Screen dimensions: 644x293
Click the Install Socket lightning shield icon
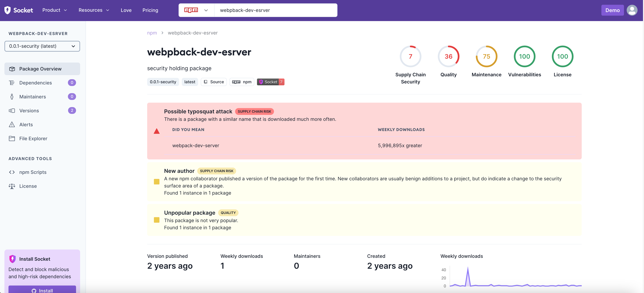pos(12,259)
